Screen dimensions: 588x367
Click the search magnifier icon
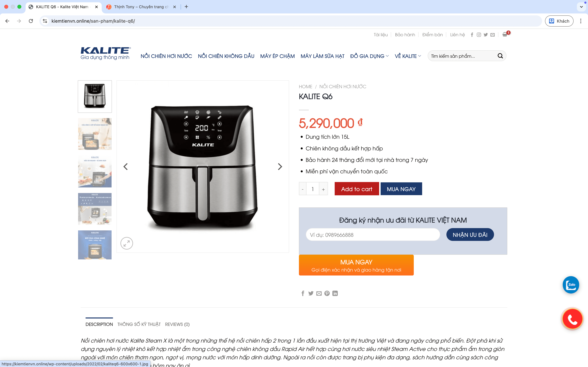tap(500, 56)
